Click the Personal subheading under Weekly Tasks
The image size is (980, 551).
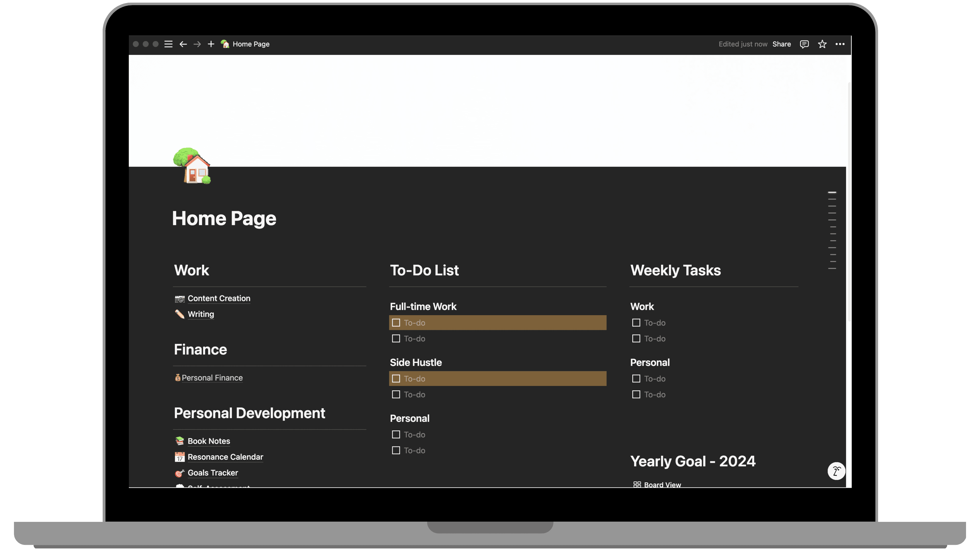[x=650, y=362]
